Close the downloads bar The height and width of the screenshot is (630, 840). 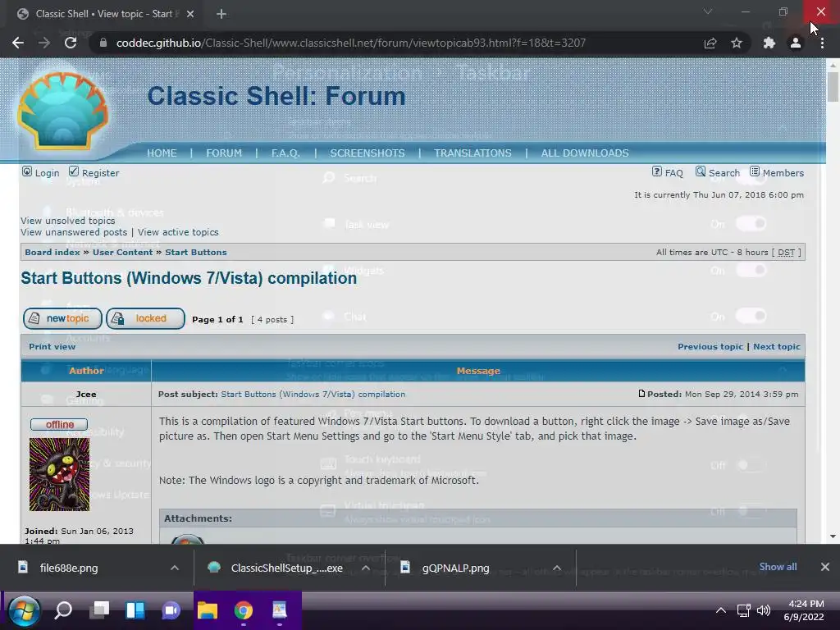[x=825, y=567]
